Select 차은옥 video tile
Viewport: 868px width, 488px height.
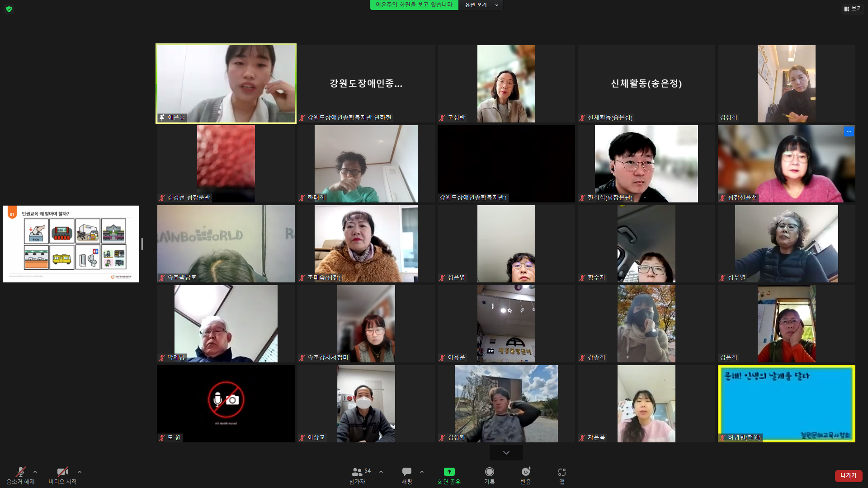click(x=646, y=404)
